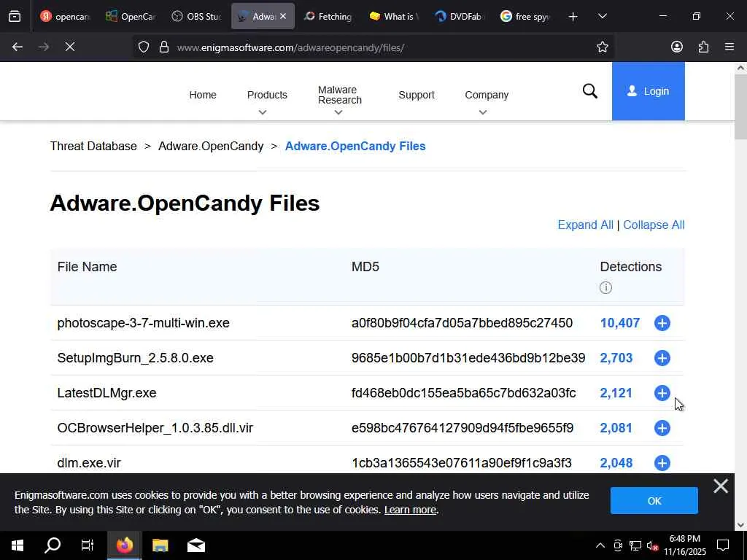Screen dimensions: 747x560
Task: Expand the LatestDLMgr.exe row plus icon
Action: (x=662, y=393)
